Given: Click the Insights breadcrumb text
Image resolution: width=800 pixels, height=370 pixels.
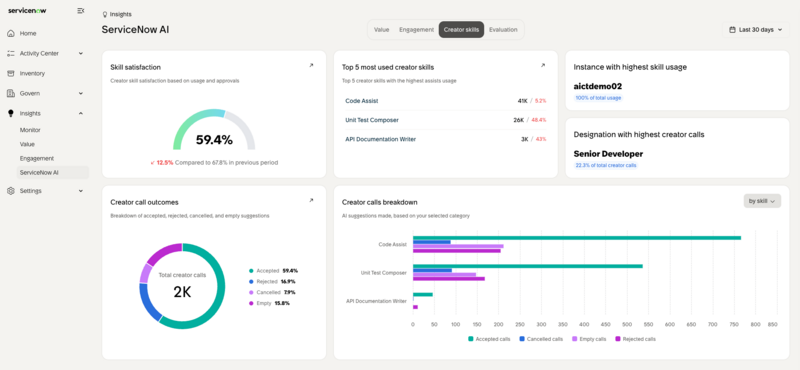Looking at the screenshot, I should click(x=120, y=14).
